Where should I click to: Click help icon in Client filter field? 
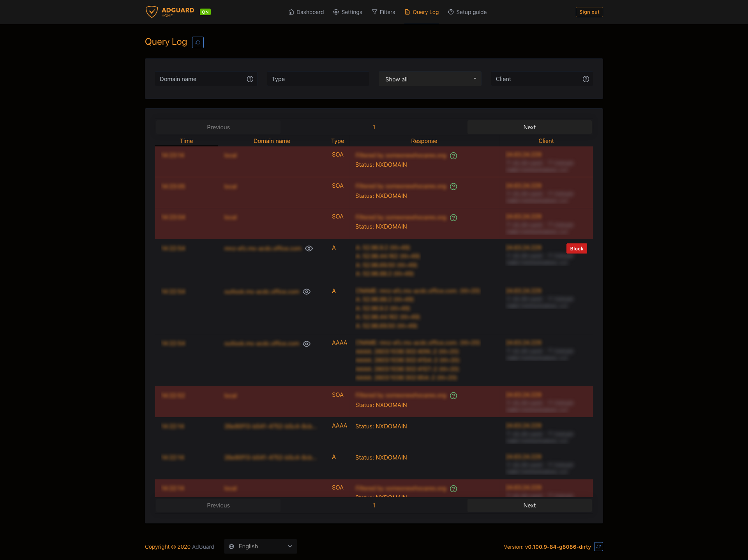tap(586, 79)
